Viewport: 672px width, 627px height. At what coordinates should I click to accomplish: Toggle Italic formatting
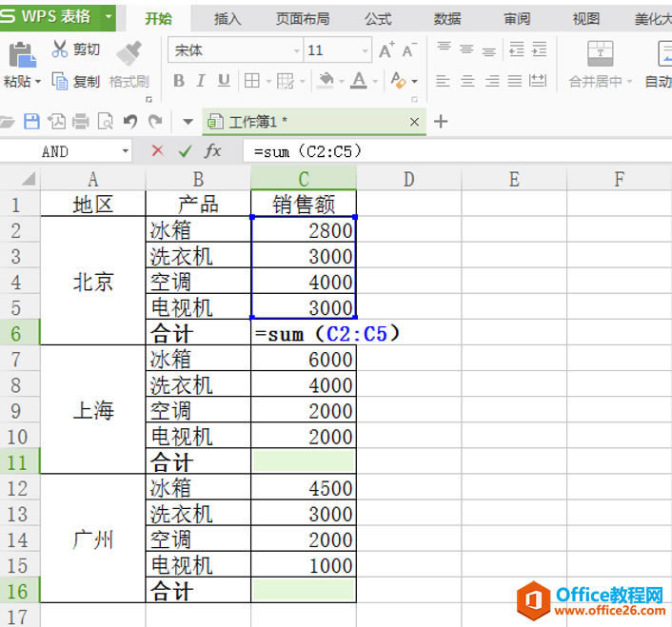pos(200,81)
